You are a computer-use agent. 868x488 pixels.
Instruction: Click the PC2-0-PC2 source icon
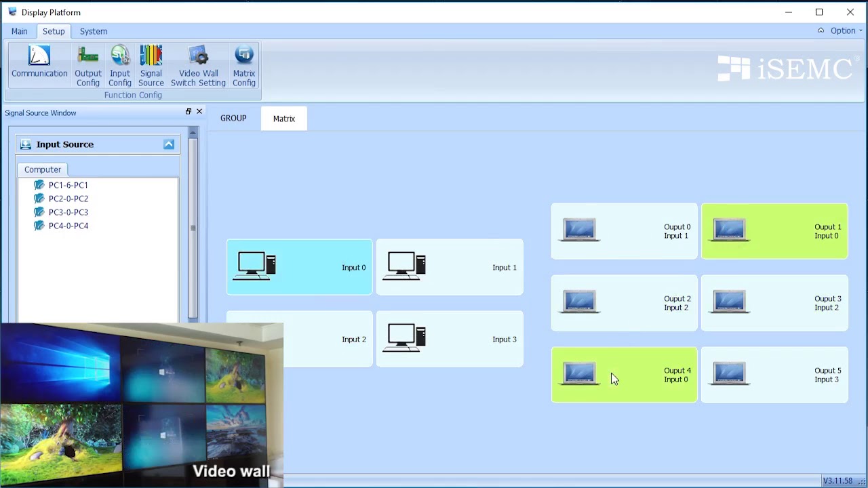pos(39,199)
